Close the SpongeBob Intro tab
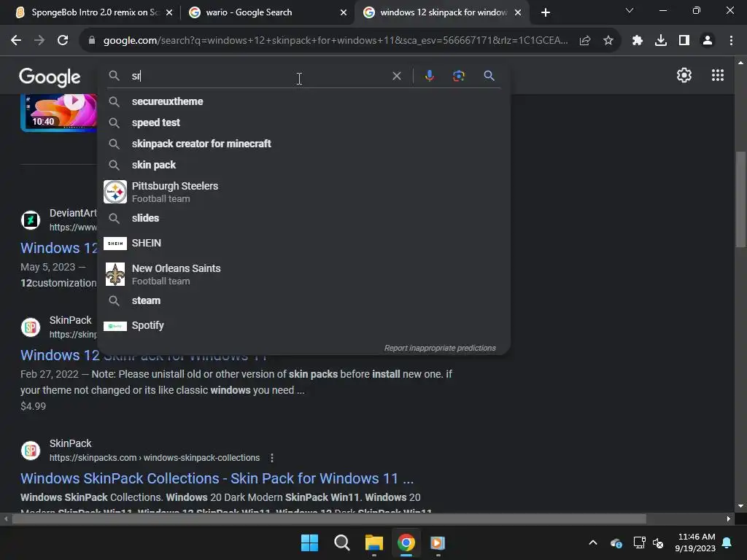Viewport: 747px width, 560px height. tap(169, 13)
